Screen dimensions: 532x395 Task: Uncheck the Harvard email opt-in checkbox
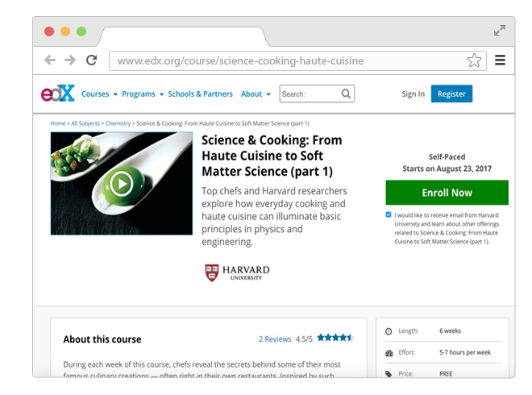coord(389,215)
